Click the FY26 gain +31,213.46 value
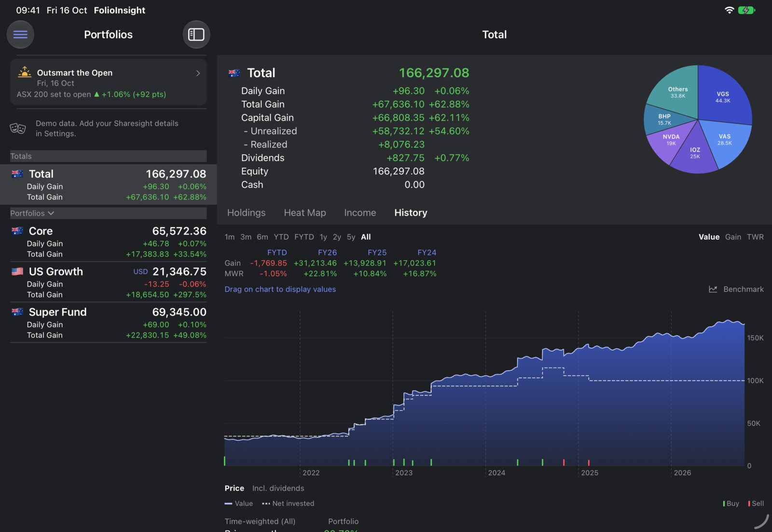Viewport: 772px width, 532px height. point(315,263)
